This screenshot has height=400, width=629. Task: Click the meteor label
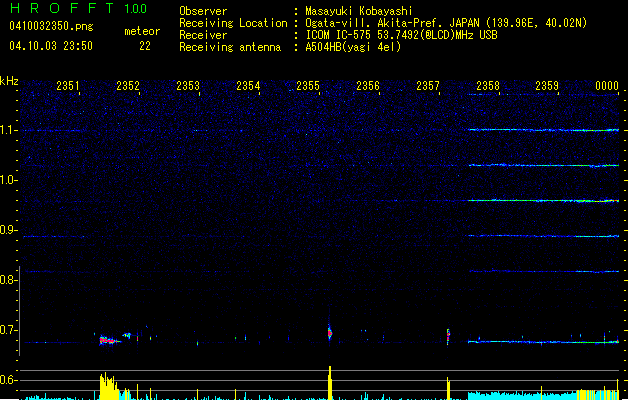(x=142, y=31)
